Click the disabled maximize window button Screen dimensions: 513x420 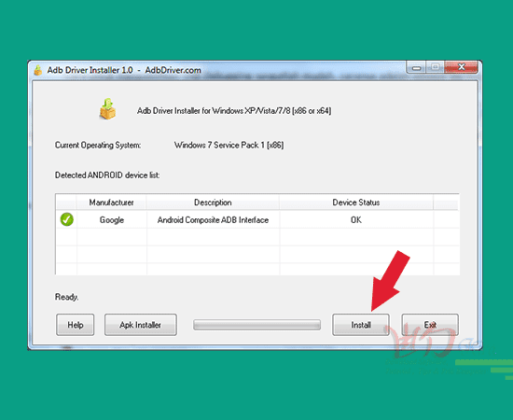pos(436,67)
